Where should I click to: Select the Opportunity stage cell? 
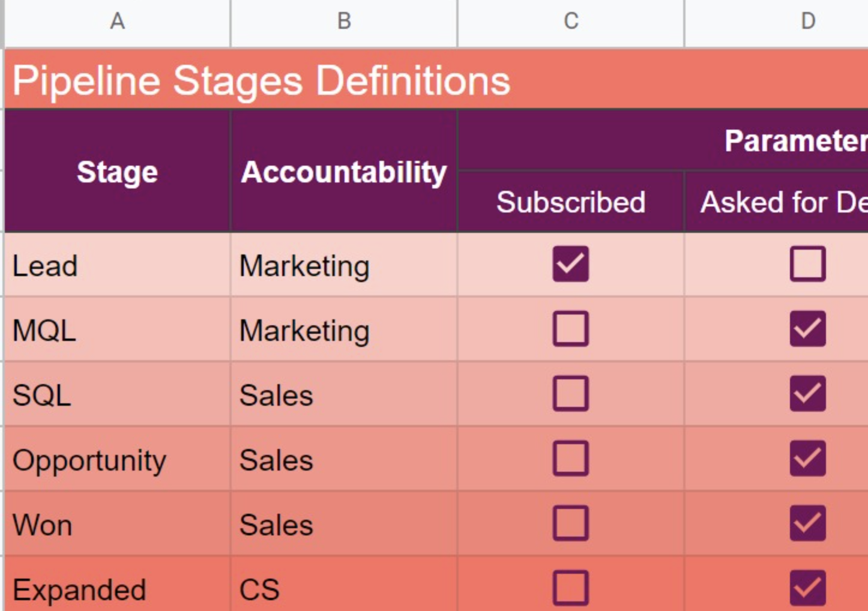90,460
